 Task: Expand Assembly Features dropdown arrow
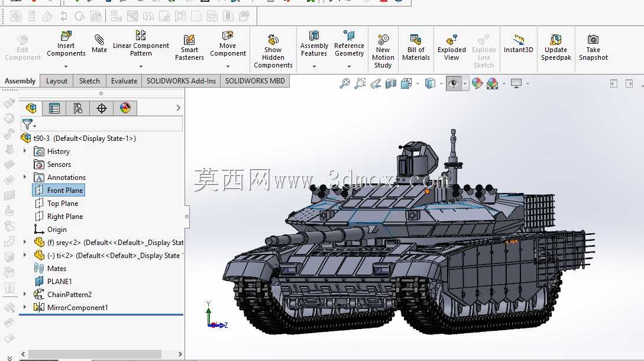click(x=314, y=66)
